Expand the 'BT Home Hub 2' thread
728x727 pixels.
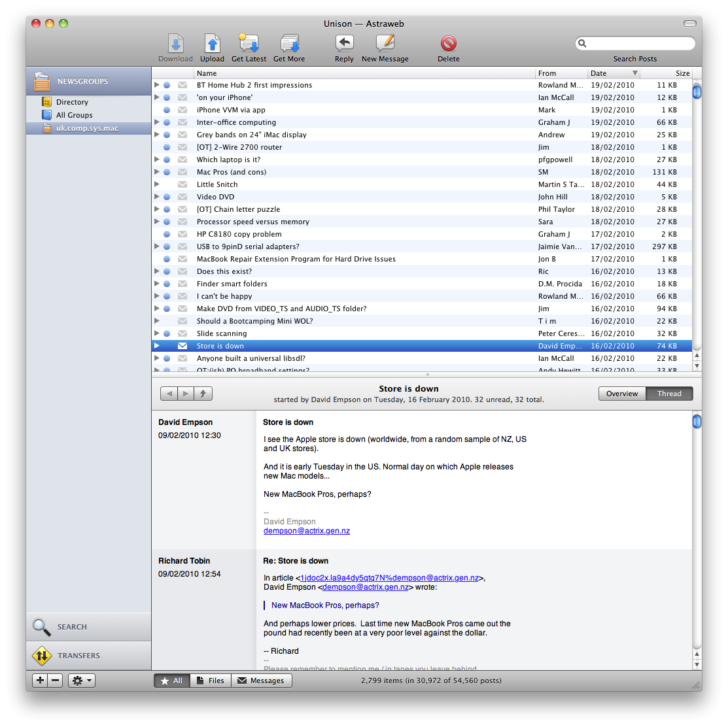pos(157,85)
